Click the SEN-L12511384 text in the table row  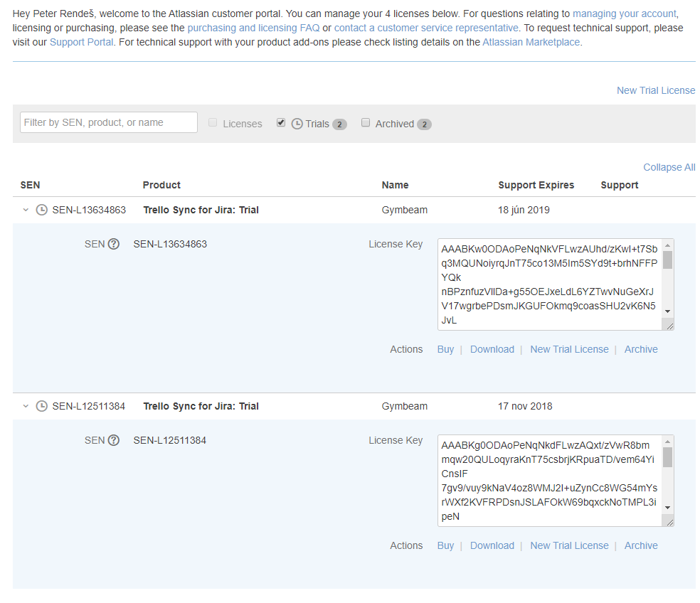(88, 406)
